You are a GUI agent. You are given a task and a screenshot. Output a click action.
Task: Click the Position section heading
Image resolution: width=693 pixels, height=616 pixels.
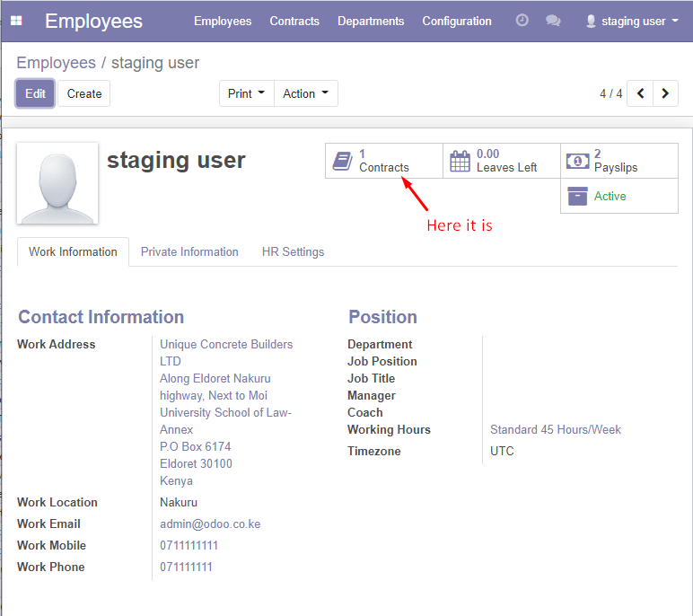382,317
